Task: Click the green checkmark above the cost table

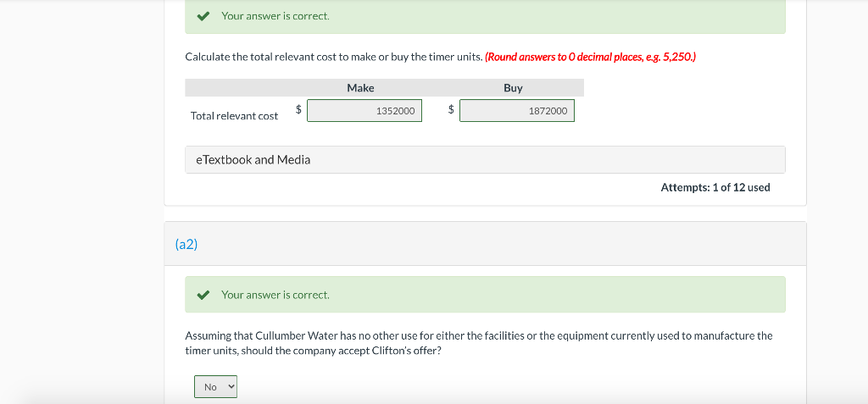Action: click(x=203, y=16)
